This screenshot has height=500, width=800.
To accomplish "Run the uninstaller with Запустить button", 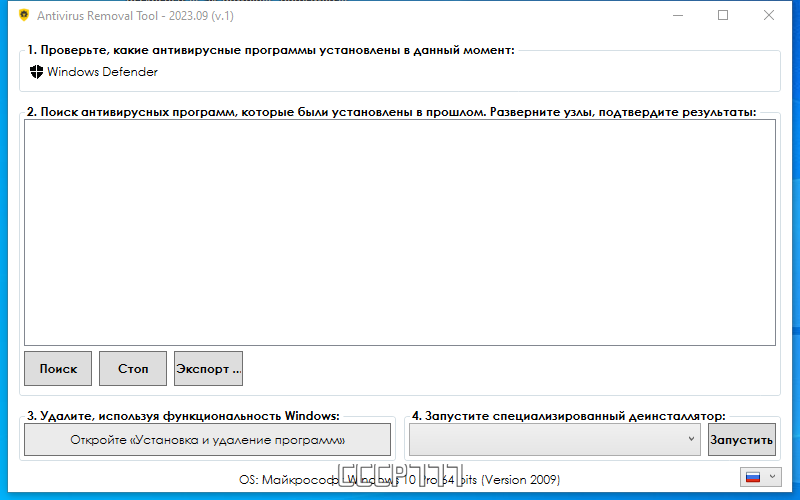I will pos(742,439).
